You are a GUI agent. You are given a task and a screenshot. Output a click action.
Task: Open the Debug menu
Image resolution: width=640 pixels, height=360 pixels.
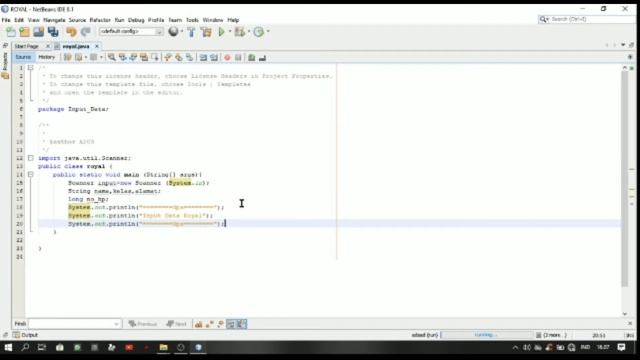[136, 20]
